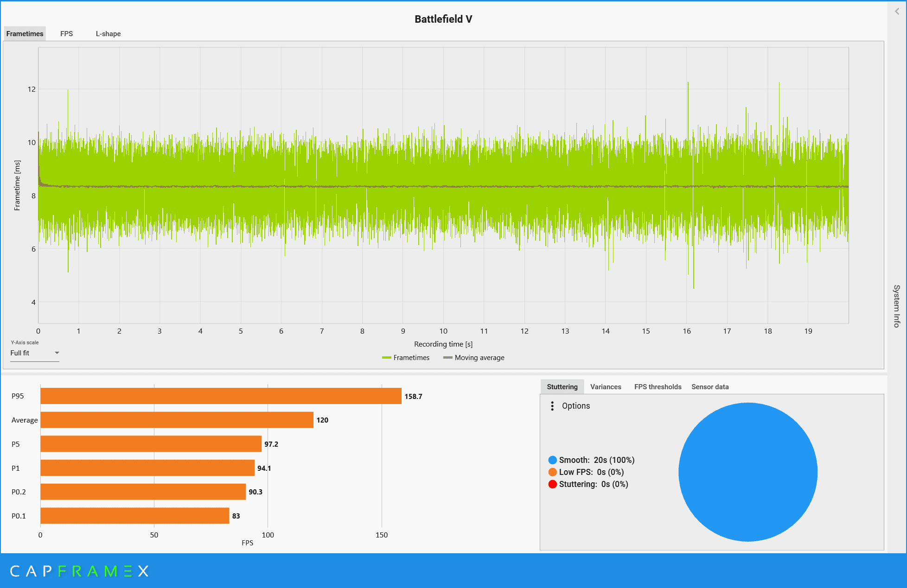
Task: Click the 'Low FPS: 0s (0%)' text
Action: point(592,472)
